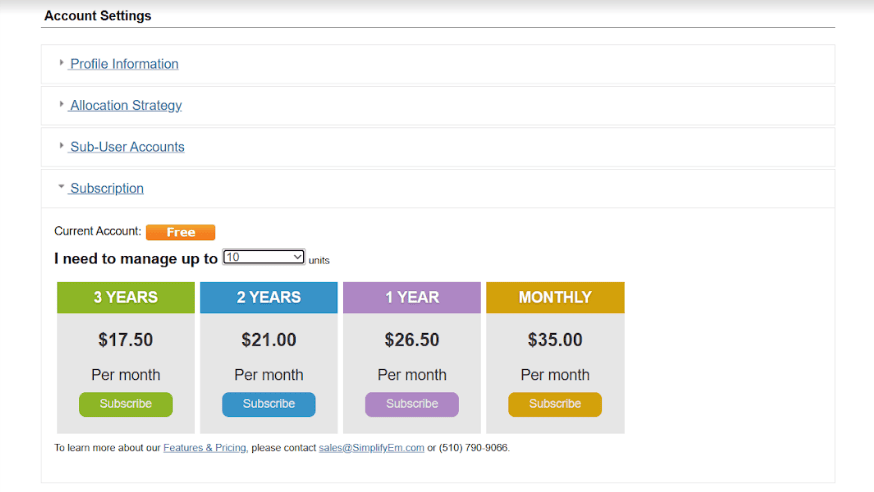
Task: Click the Subscription heading link
Action: [x=107, y=188]
